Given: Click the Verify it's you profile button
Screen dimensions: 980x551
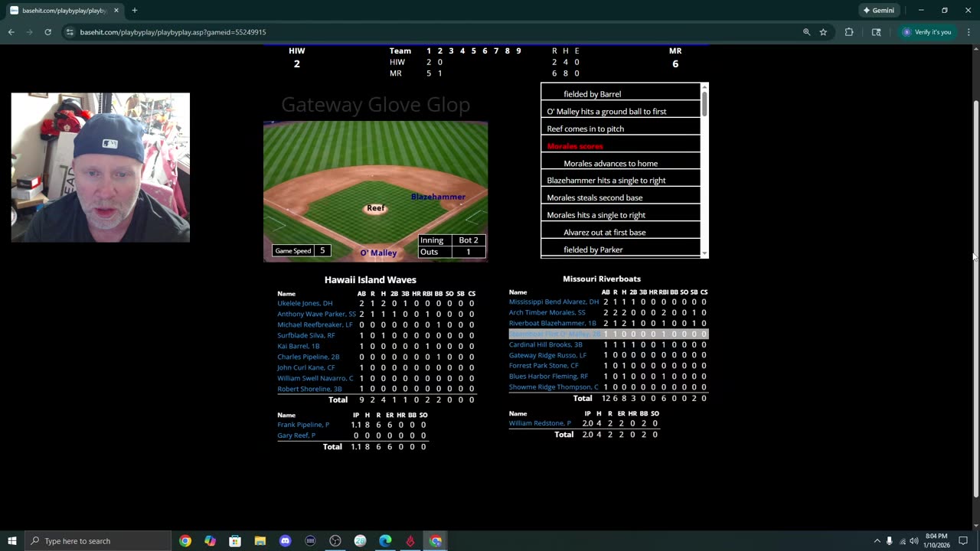Looking at the screenshot, I should (926, 32).
